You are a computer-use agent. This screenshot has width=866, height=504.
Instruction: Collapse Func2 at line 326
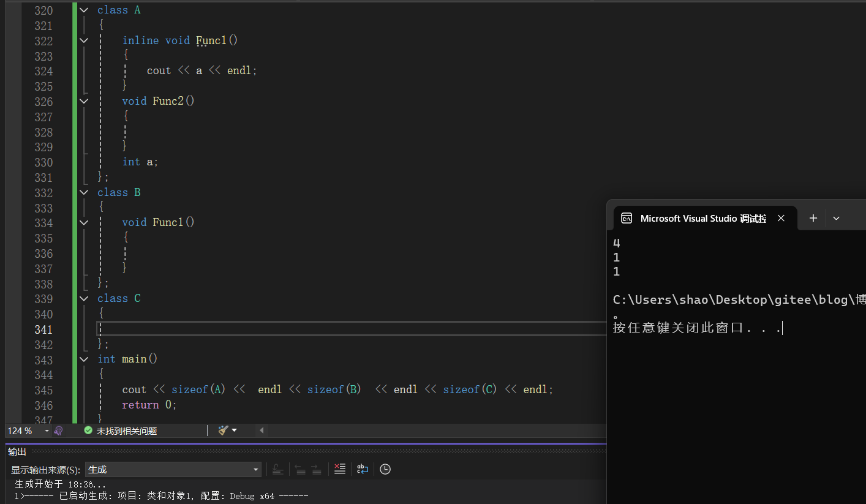pos(84,101)
